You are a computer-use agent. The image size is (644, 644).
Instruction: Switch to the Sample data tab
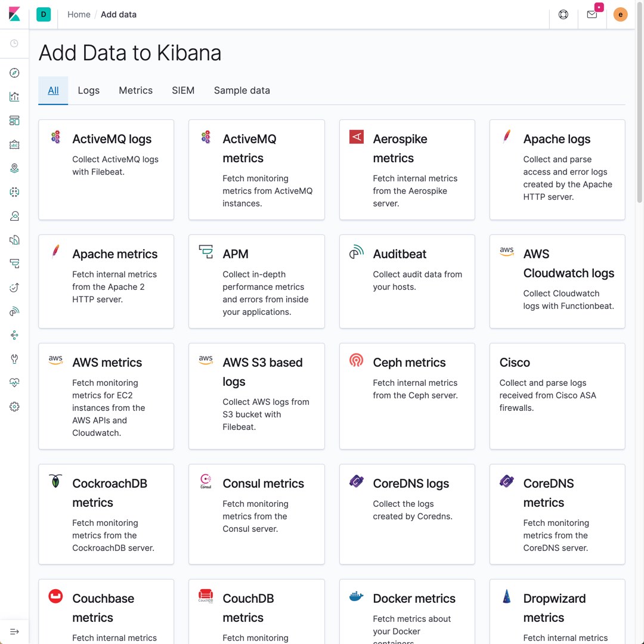point(242,91)
